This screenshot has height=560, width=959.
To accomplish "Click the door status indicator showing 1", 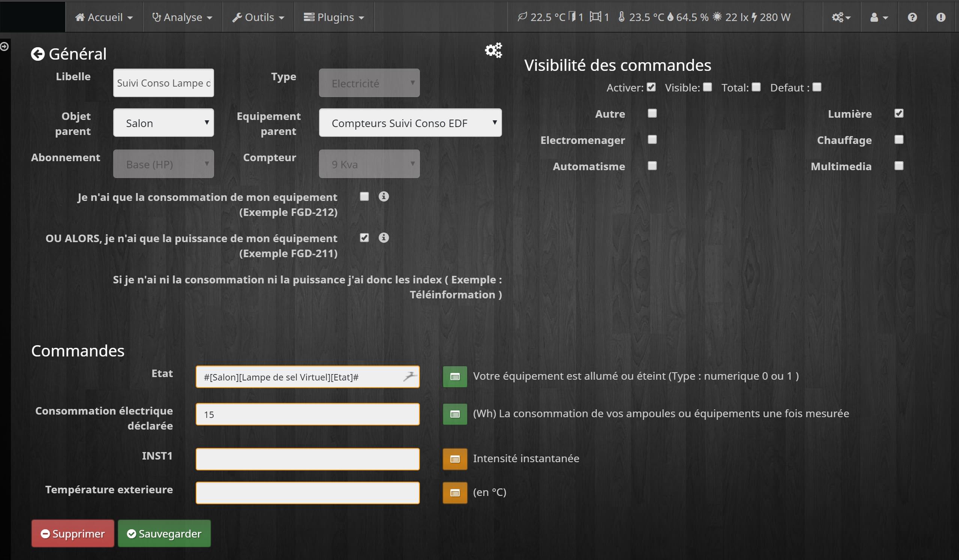I will (x=576, y=17).
